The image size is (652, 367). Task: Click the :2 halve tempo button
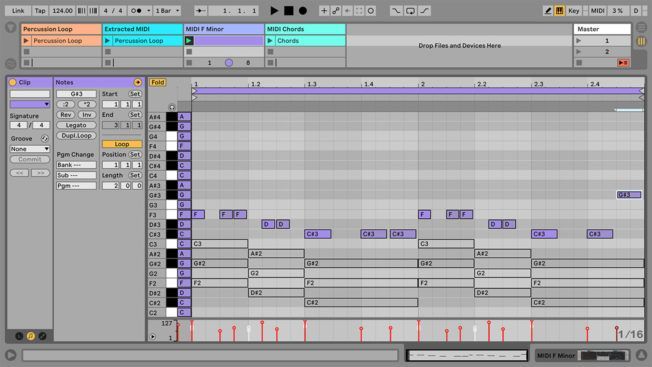[x=66, y=104]
